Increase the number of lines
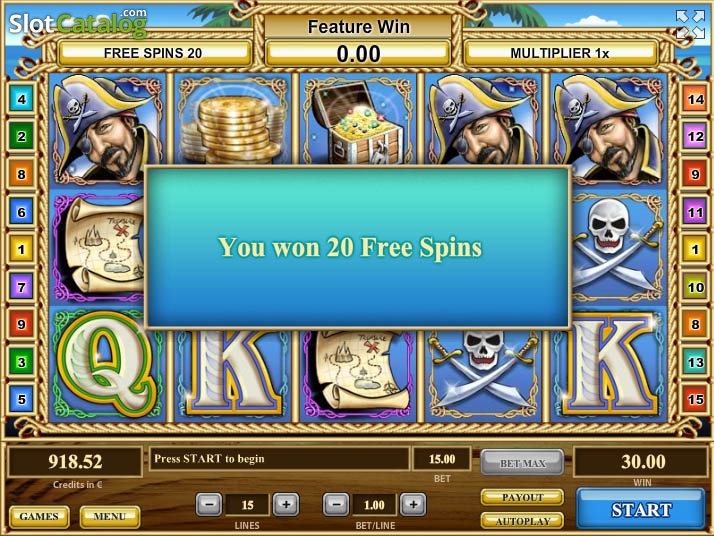Screen dimensions: 714x536 [x=286, y=505]
